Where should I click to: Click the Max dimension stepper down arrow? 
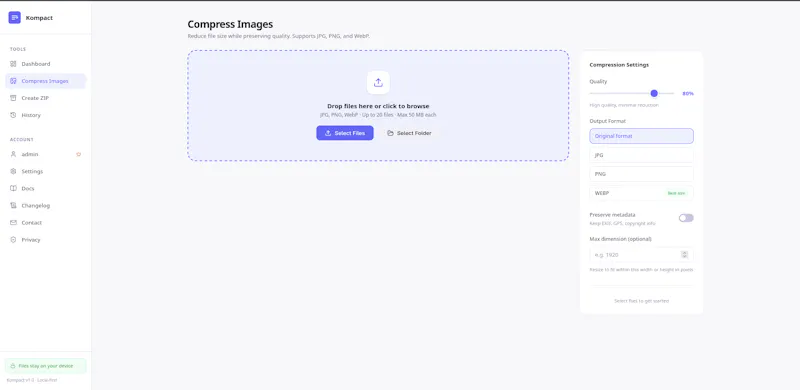point(685,256)
